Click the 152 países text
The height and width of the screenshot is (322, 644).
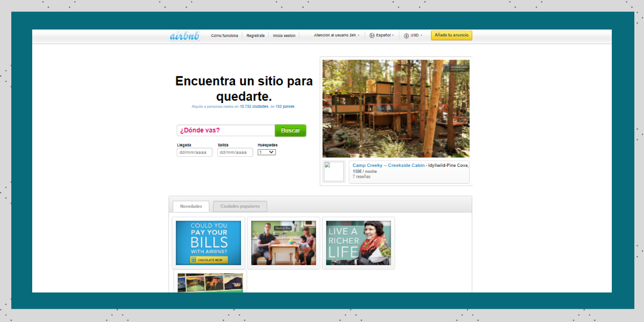coord(285,107)
